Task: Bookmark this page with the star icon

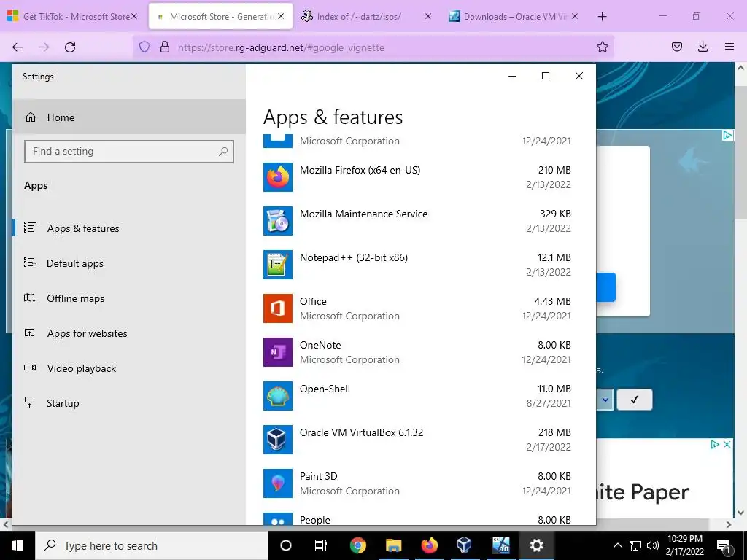Action: pos(602,47)
